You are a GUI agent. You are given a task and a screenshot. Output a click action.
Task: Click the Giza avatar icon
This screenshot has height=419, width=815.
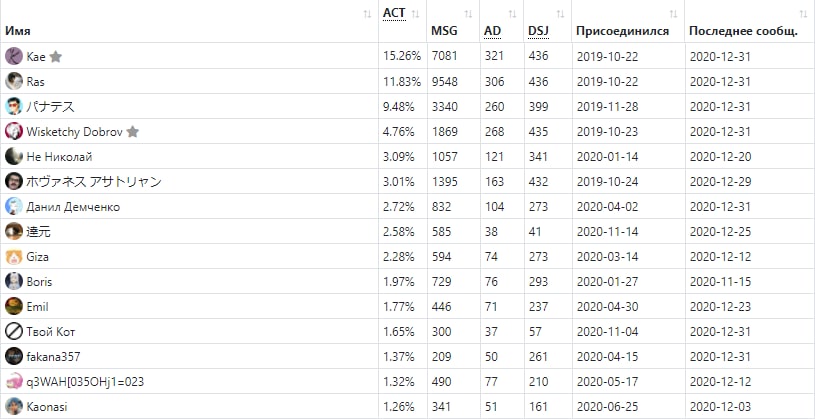point(14,257)
